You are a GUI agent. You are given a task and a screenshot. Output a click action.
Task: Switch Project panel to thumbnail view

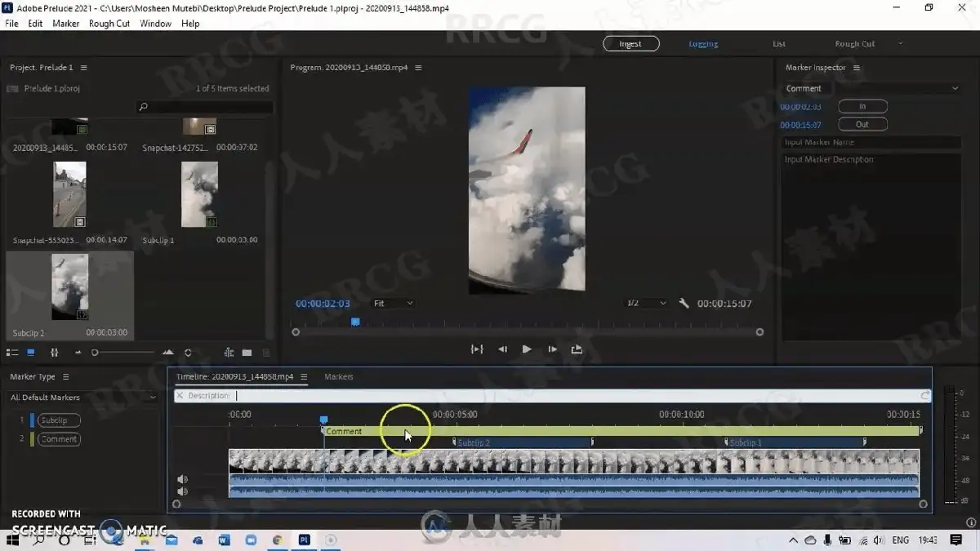(x=31, y=353)
